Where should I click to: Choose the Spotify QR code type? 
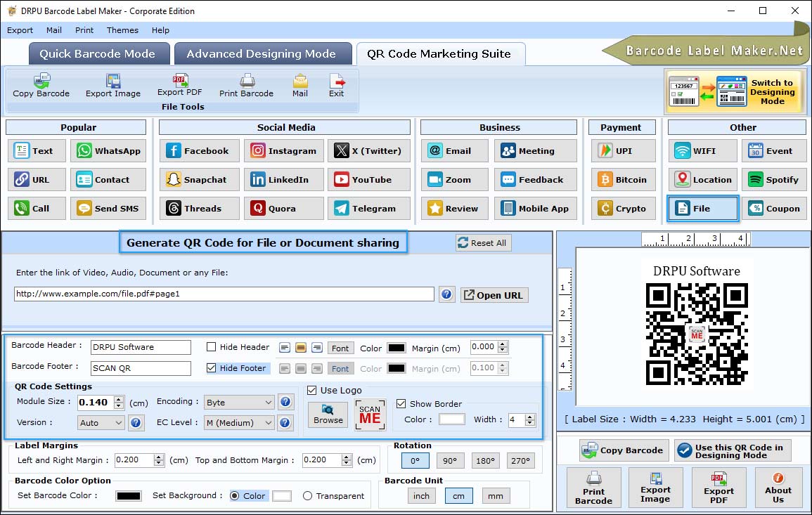774,180
